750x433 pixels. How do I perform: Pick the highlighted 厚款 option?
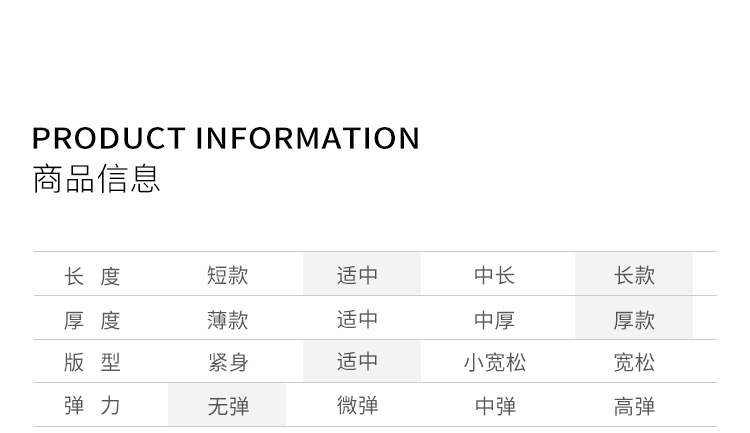[x=634, y=320]
